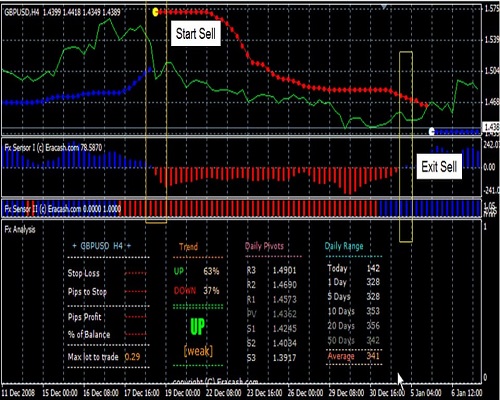Click the 5 Jan 04:00 time axis label
This screenshot has height=400, width=500.
click(426, 393)
